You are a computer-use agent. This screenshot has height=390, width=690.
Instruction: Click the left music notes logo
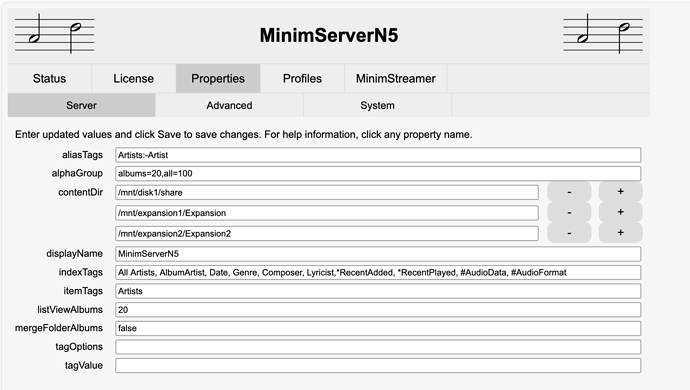55,34
